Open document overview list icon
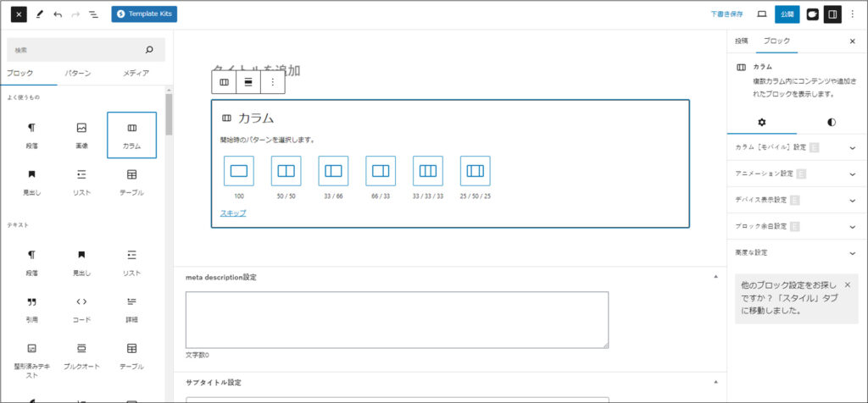The height and width of the screenshot is (403, 868). pos(93,14)
